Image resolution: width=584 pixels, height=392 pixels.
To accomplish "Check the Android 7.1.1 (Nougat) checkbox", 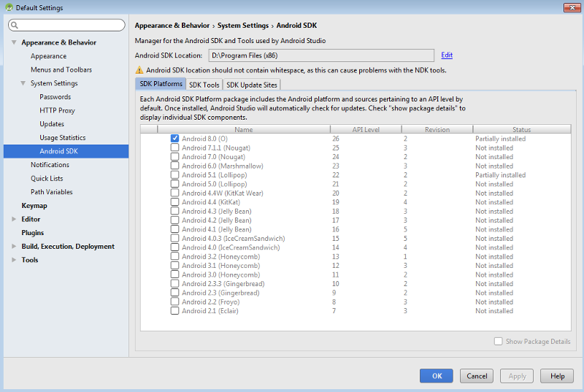I will coord(174,147).
